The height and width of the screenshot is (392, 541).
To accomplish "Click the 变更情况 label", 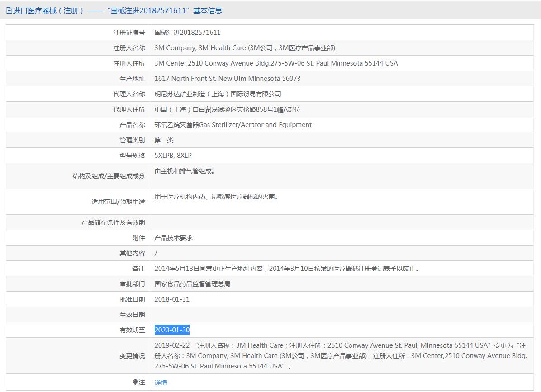I will (x=132, y=356).
